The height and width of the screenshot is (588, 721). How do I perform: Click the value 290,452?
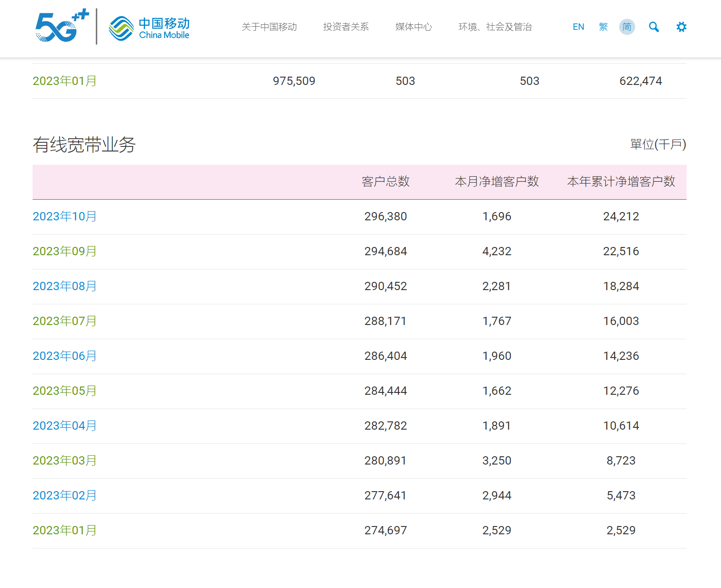point(386,286)
